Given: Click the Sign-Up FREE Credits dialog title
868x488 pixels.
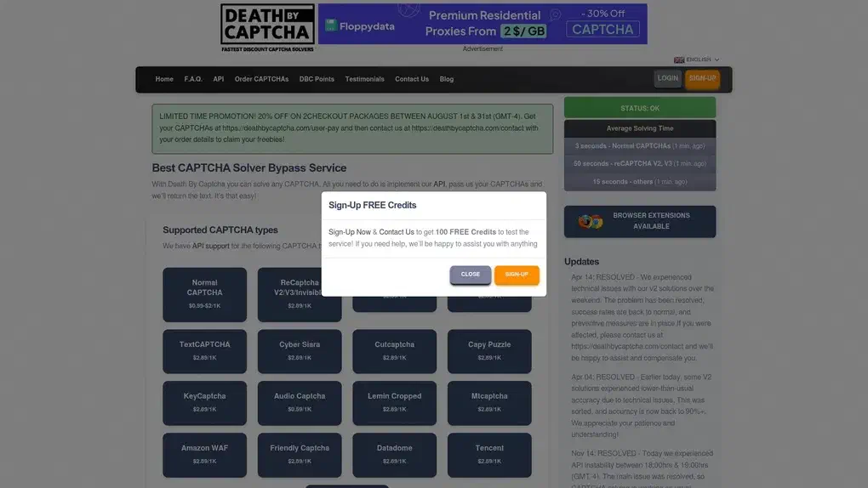Looking at the screenshot, I should pos(372,205).
